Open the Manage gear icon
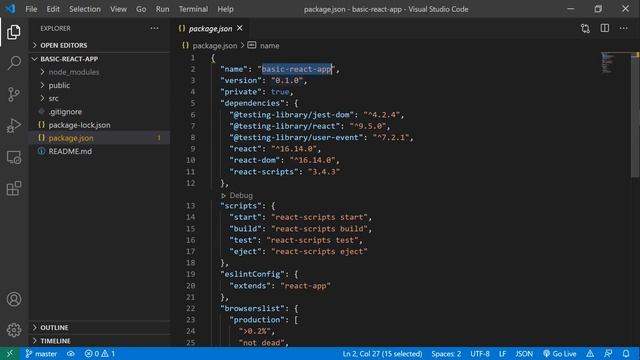The image size is (640, 360). (13, 330)
